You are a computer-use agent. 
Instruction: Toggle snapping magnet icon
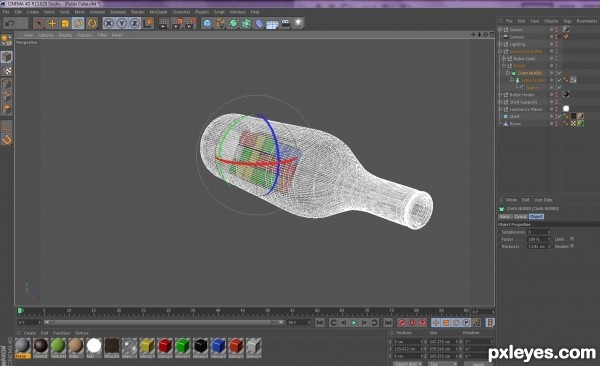tap(7, 140)
